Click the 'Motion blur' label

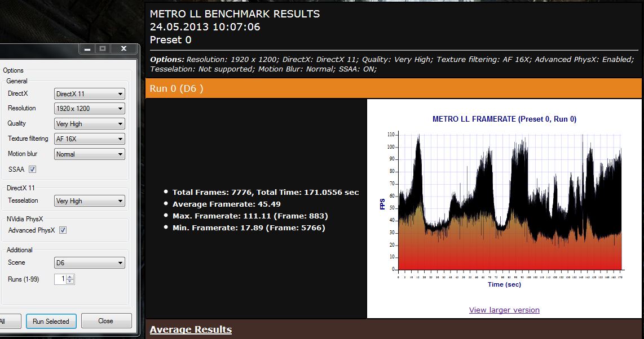pos(23,154)
